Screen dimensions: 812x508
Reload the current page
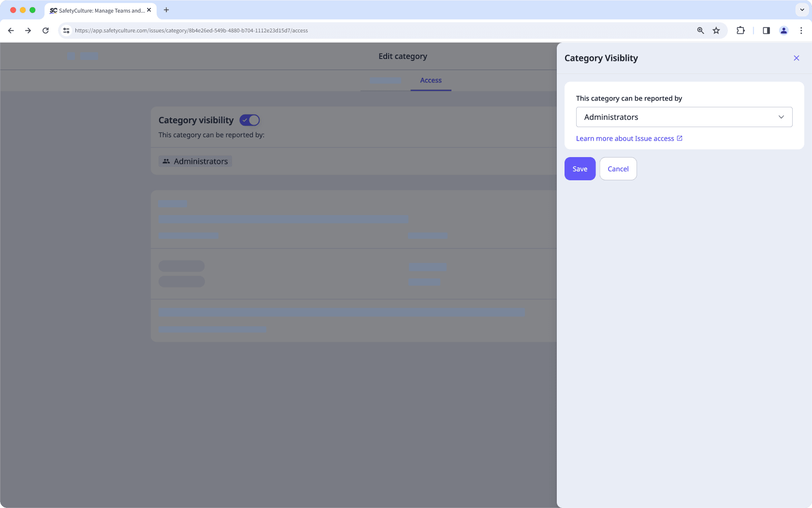point(45,30)
